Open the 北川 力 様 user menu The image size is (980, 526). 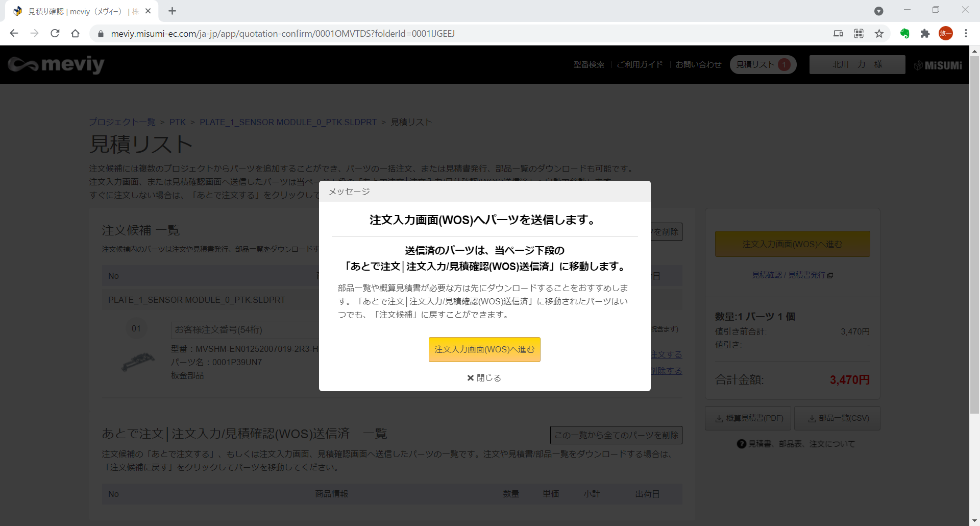pyautogui.click(x=857, y=64)
